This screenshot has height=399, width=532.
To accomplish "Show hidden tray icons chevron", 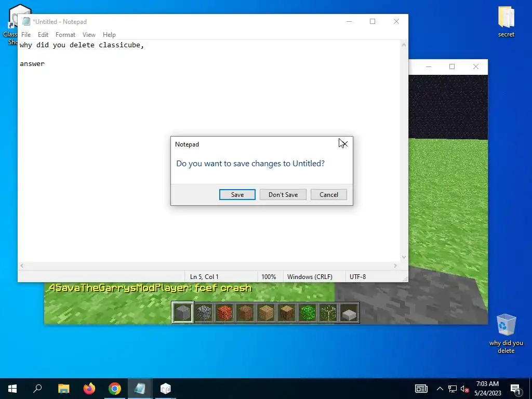I will click(x=440, y=389).
